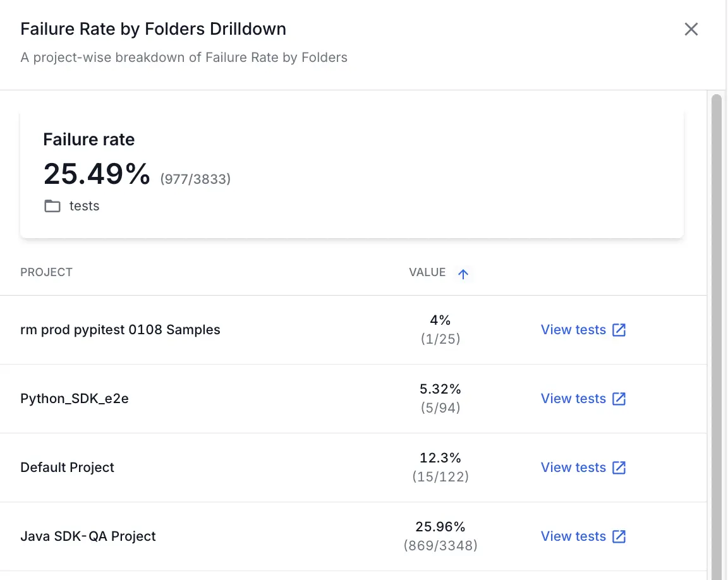This screenshot has height=580, width=728.
Task: Select the Default Project name
Action: [x=68, y=468]
